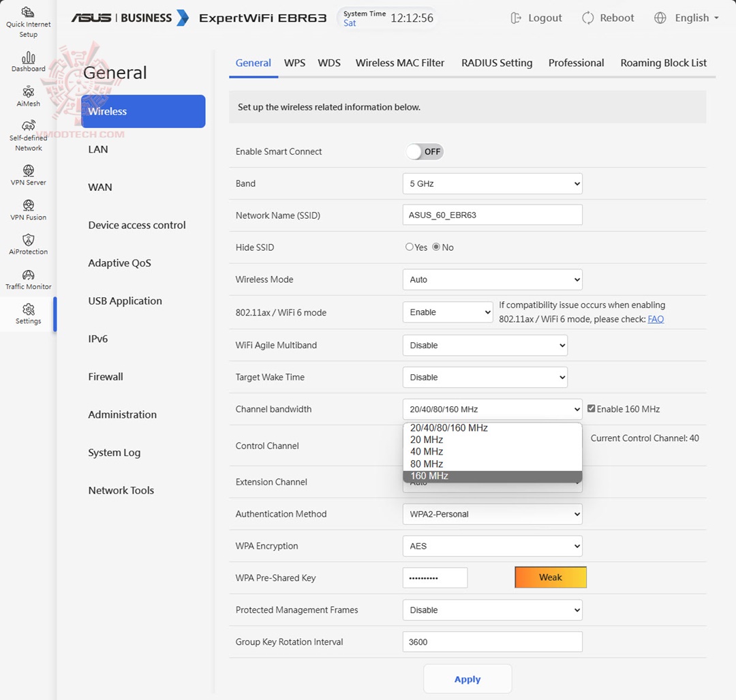This screenshot has height=700, width=736.
Task: Open WiFi Agile Multiband dropdown
Action: click(485, 345)
